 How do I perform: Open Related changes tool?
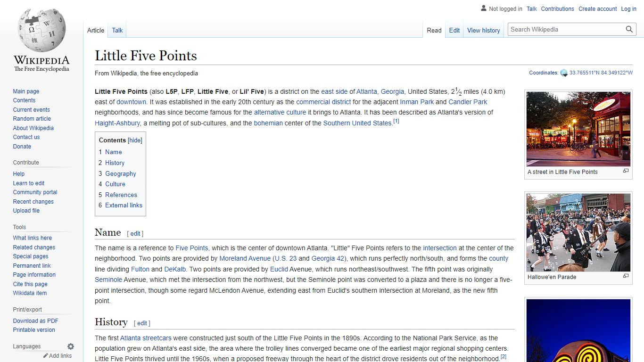coord(34,247)
